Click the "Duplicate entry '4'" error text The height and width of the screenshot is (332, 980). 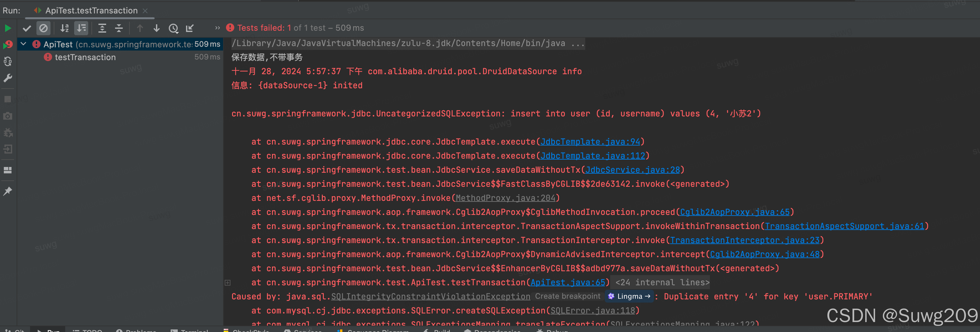[712, 296]
